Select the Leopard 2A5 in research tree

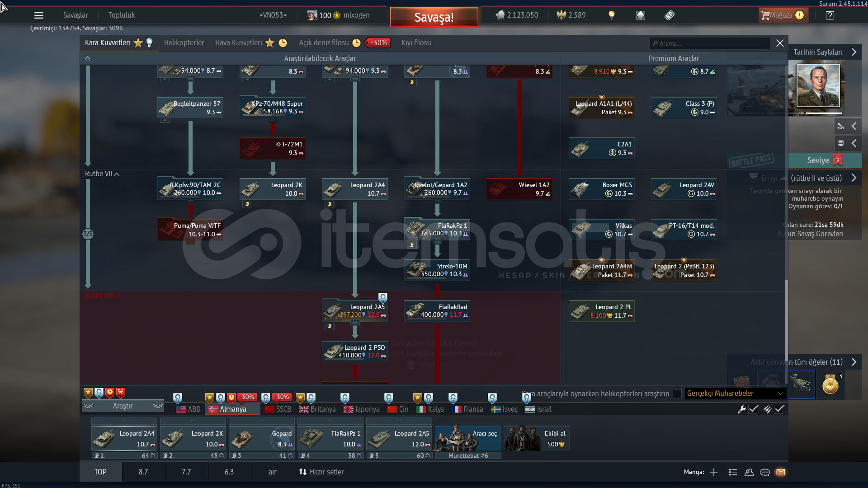pyautogui.click(x=355, y=310)
